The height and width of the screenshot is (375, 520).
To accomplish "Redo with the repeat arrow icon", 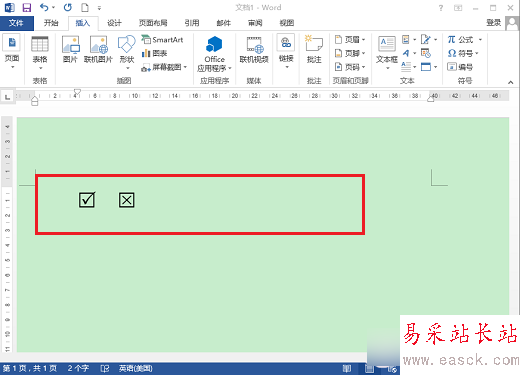I will pyautogui.click(x=68, y=7).
